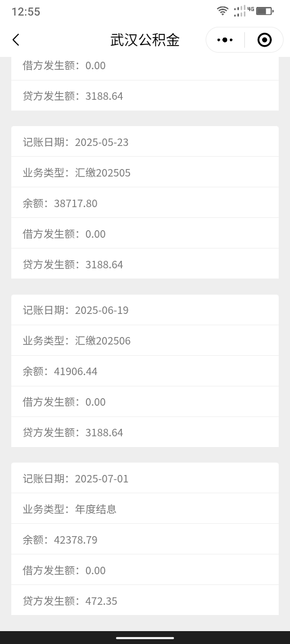Tap the 武汉公积金 page title
The image size is (290, 644).
(145, 40)
